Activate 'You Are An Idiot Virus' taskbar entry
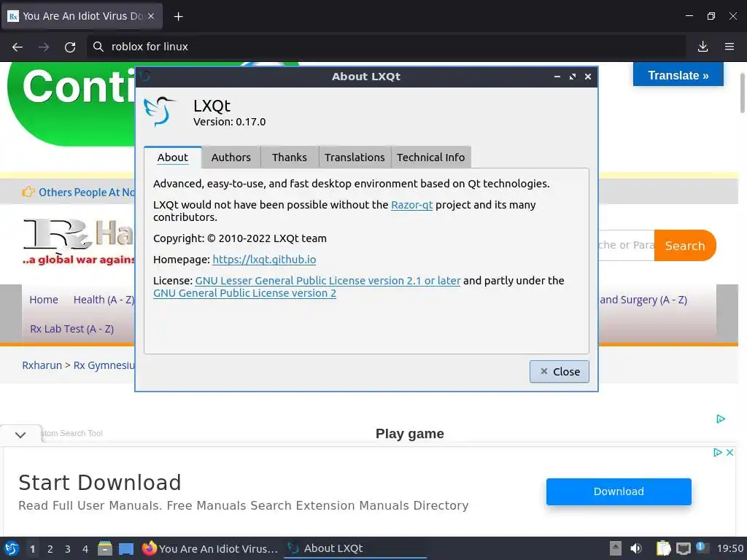Viewport: 747px width, 560px height. [x=209, y=548]
